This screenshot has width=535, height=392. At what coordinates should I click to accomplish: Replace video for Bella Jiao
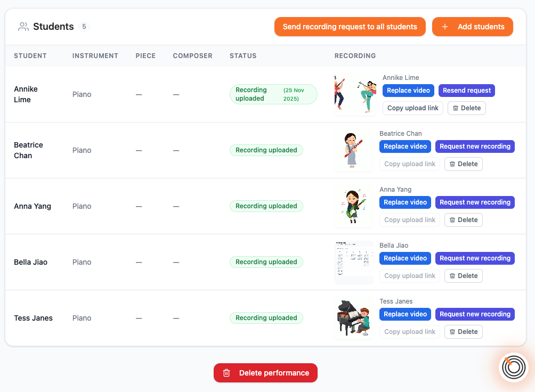[405, 258]
